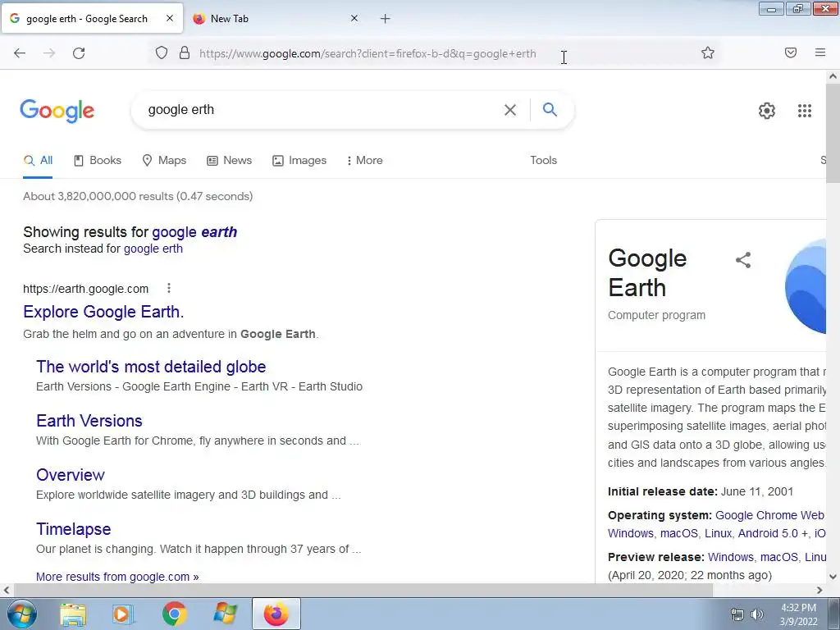
Task: Go to the Google logo homepage
Action: (x=57, y=111)
